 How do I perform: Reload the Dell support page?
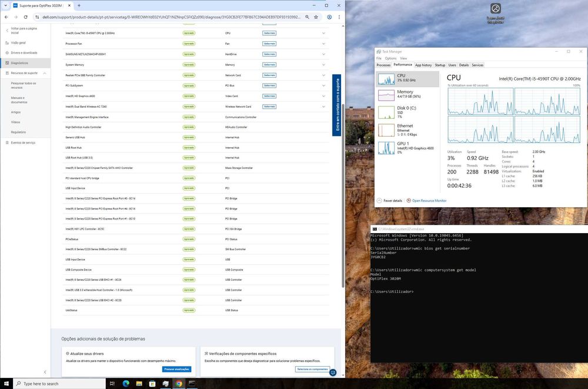25,17
